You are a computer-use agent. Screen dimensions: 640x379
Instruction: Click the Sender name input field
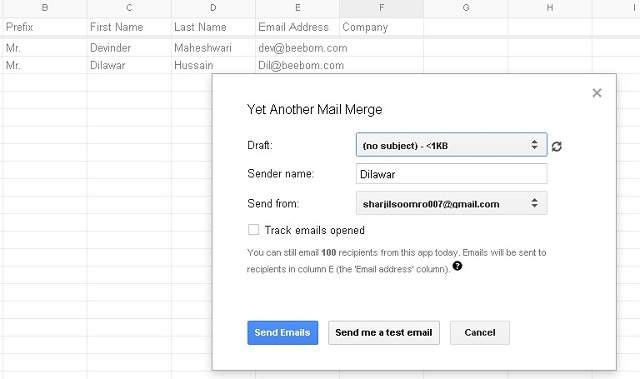tap(451, 174)
